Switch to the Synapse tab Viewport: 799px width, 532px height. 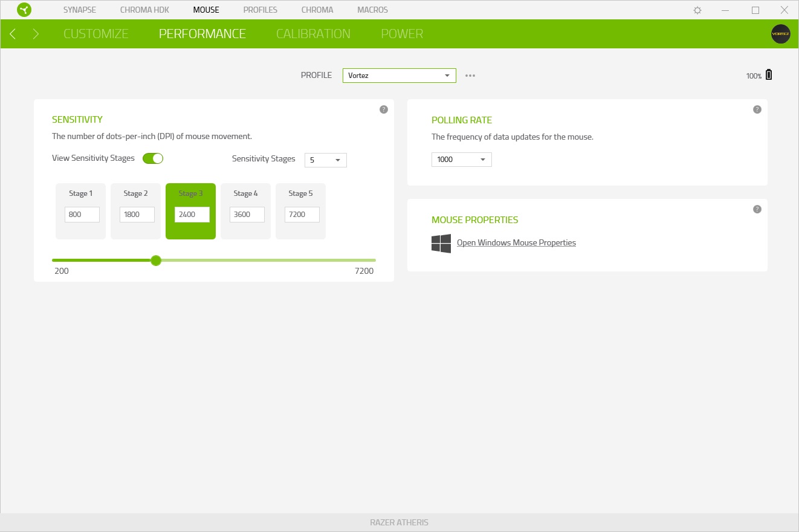(80, 10)
